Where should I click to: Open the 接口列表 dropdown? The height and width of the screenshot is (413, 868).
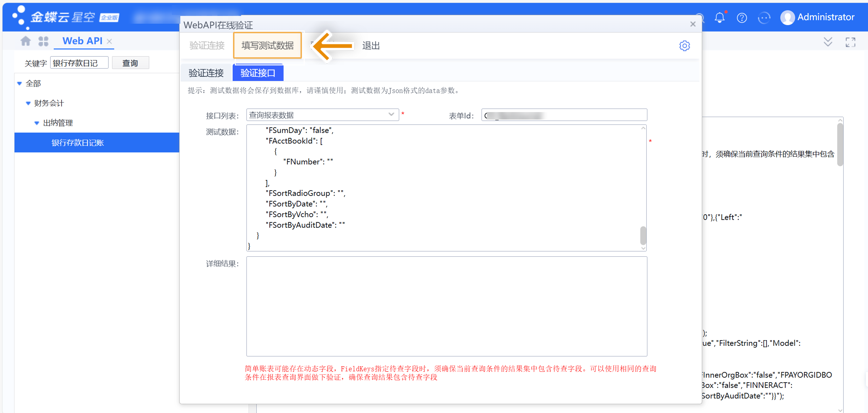coord(391,115)
